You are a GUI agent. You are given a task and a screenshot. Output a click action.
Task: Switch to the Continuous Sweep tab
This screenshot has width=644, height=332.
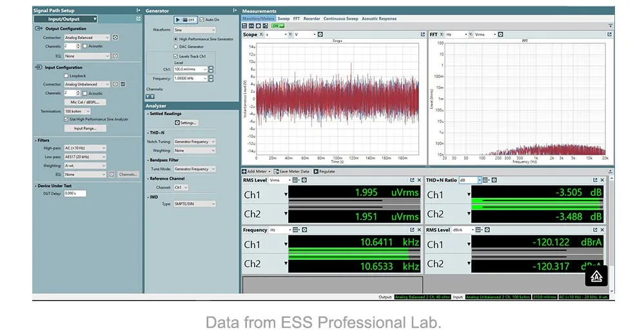click(340, 19)
